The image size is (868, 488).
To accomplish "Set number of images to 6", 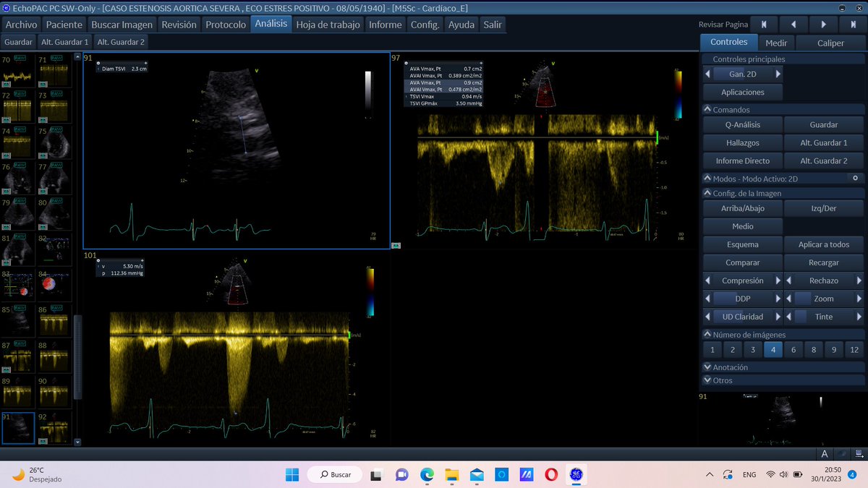I will click(x=793, y=350).
